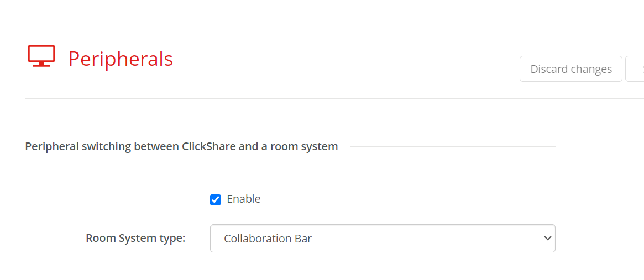This screenshot has height=280, width=644.
Task: Click the horizontal line right of section heading
Action: pos(452,147)
